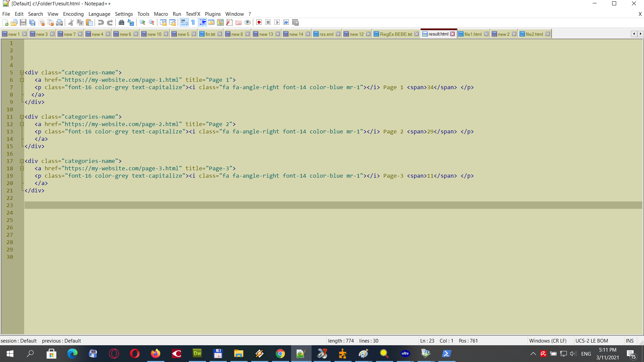Open the Plugins menu
644x362 pixels.
point(213,14)
